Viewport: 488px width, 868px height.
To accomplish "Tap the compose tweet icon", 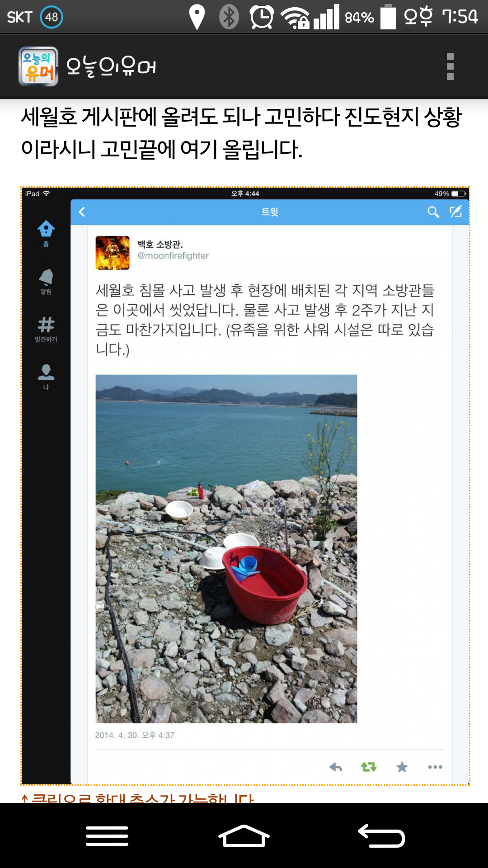I will tap(455, 212).
